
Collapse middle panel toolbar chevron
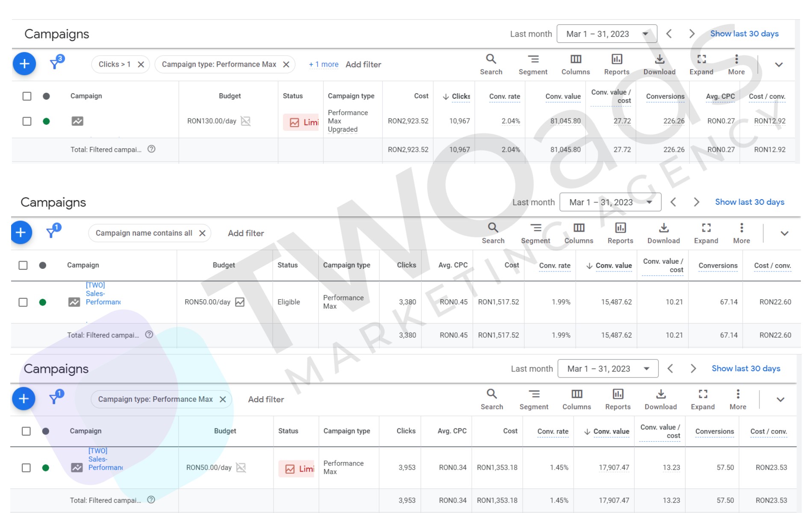(x=784, y=233)
